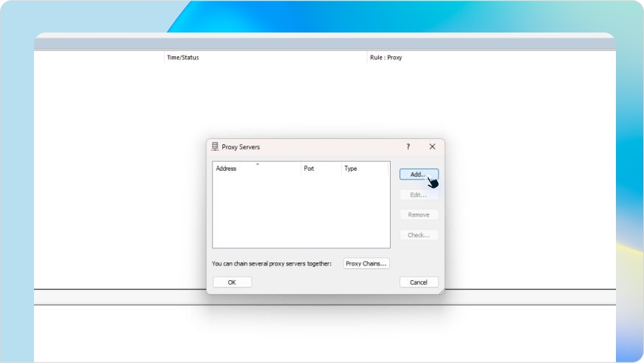Select the Time/Status column header
The height and width of the screenshot is (363, 644).
[x=183, y=58]
